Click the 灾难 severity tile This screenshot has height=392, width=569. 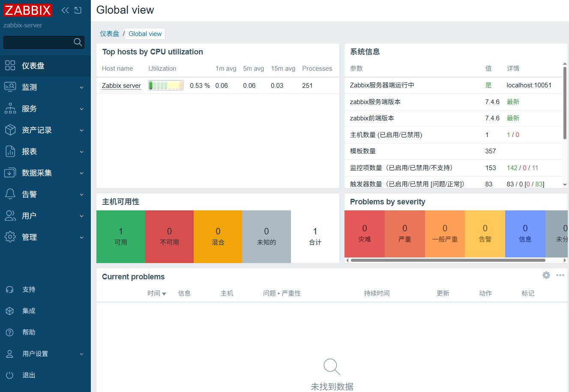click(365, 234)
